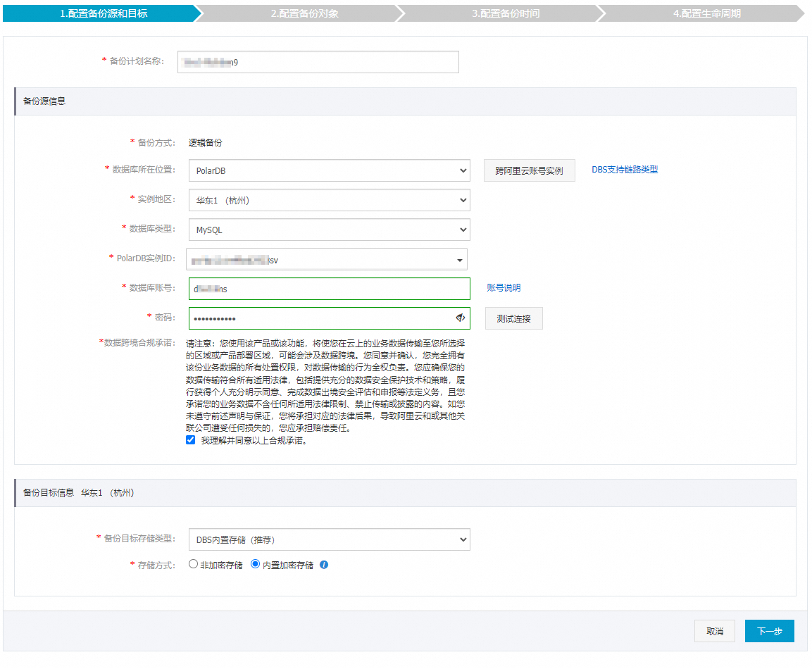The height and width of the screenshot is (669, 812).
Task: Expand the PolarDB实例ID combo box
Action: click(327, 259)
